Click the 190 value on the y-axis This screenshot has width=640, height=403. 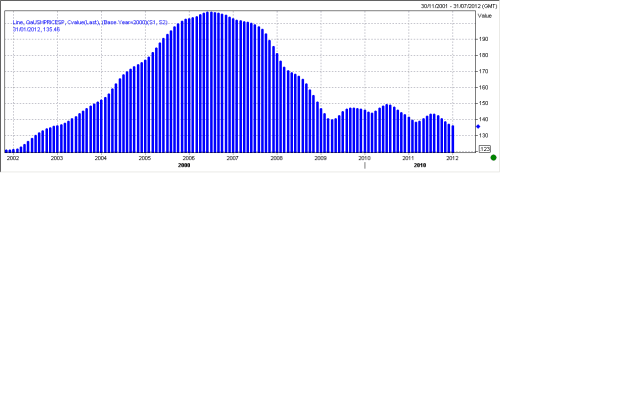[x=483, y=39]
